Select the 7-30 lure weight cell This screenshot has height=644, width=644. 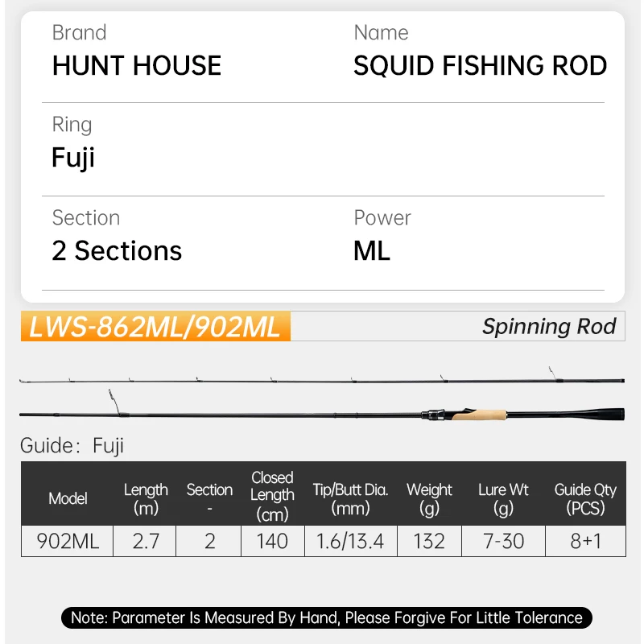click(502, 541)
